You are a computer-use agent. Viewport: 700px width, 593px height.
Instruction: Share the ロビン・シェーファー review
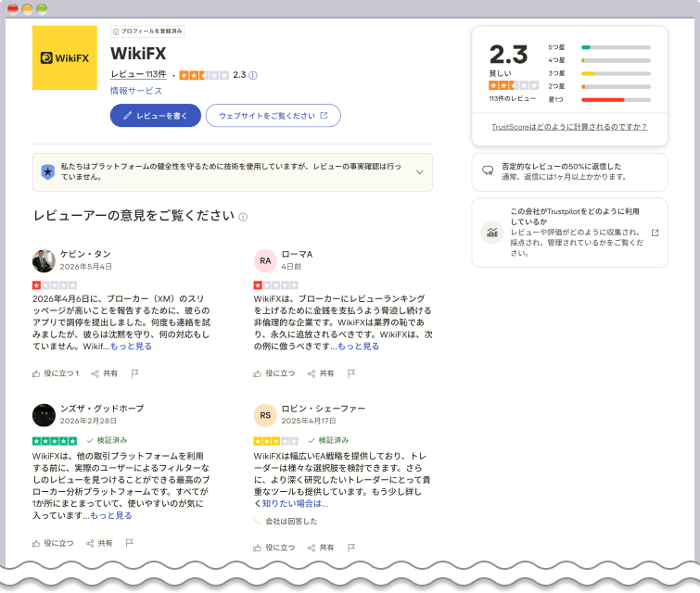coord(321,548)
